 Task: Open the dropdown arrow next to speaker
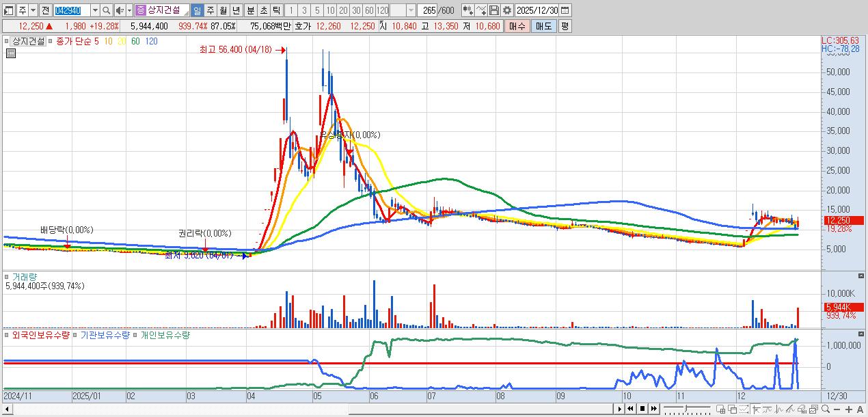[x=129, y=10]
